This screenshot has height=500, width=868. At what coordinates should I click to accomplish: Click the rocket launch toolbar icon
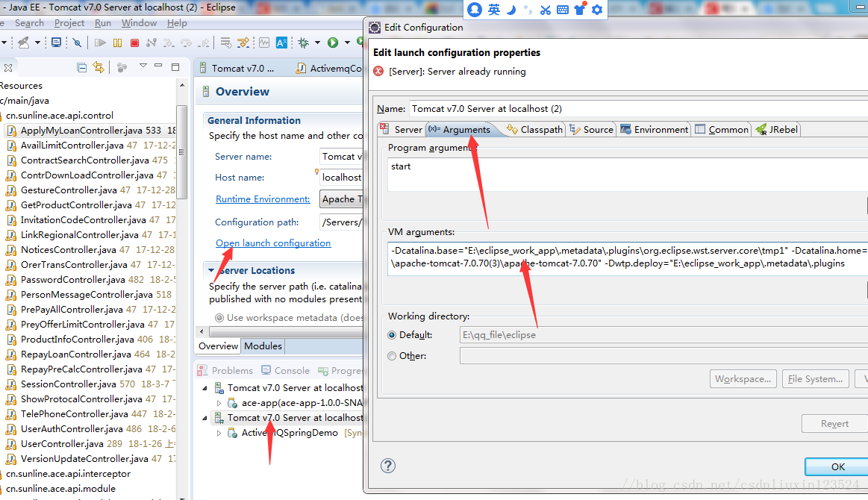point(23,43)
